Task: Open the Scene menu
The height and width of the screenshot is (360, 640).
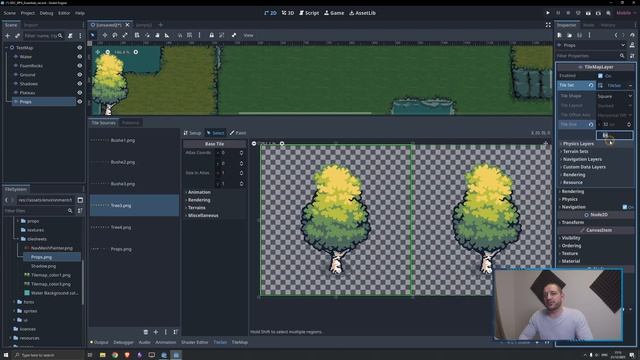Action: (x=9, y=13)
